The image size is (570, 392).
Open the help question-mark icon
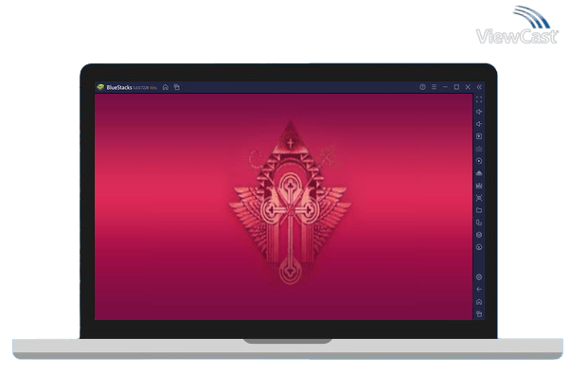click(422, 87)
